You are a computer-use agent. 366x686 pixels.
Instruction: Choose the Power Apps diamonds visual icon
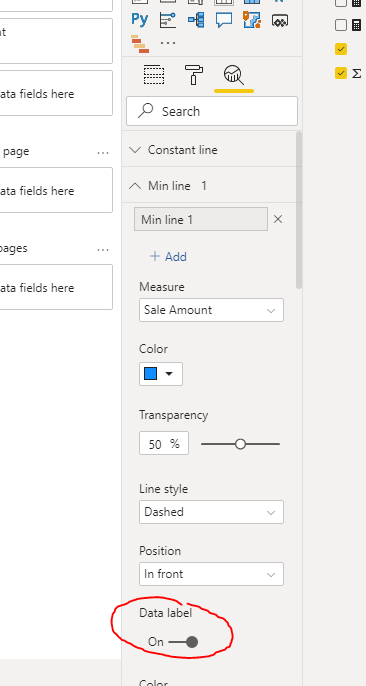[279, 20]
